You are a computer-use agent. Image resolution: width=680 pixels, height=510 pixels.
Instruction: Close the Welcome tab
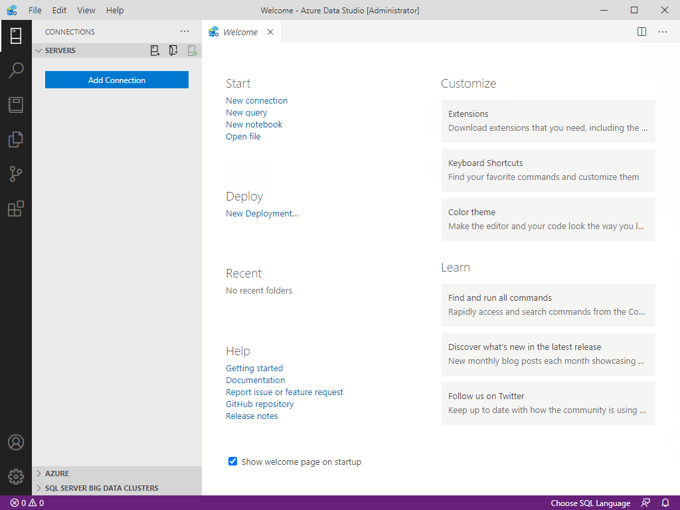point(270,32)
